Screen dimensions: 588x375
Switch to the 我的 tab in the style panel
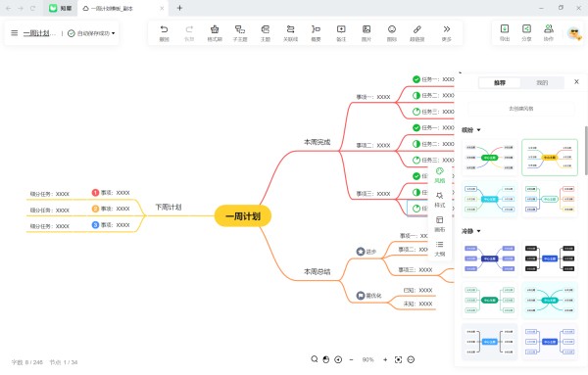point(542,83)
